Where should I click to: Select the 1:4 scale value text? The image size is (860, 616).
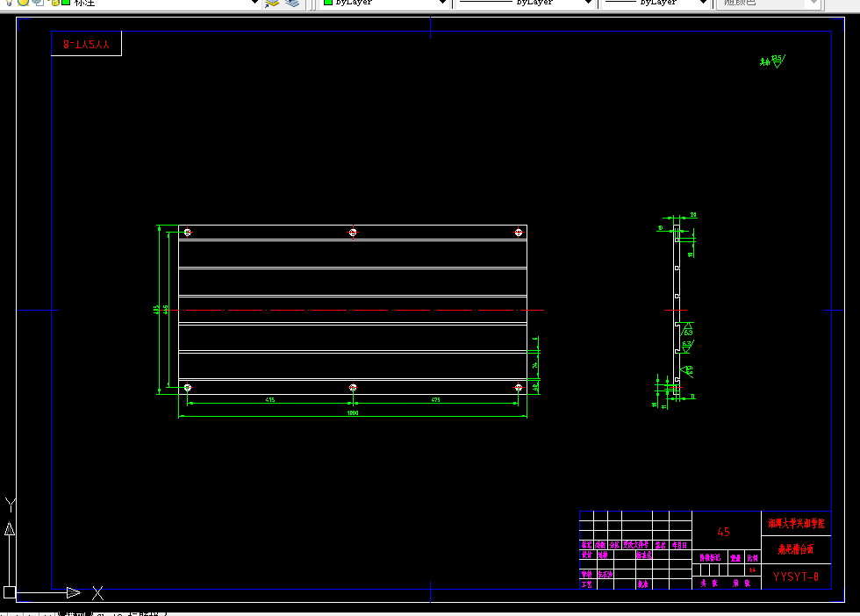753,569
